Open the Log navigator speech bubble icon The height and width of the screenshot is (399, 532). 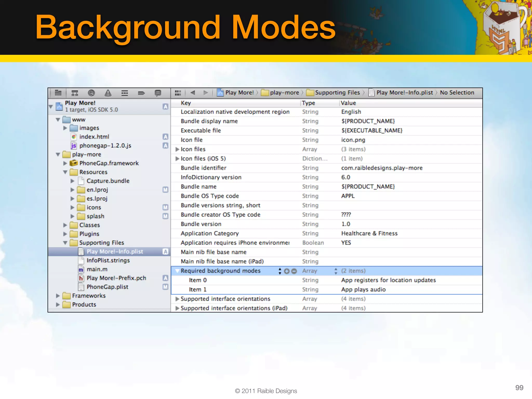click(x=158, y=93)
